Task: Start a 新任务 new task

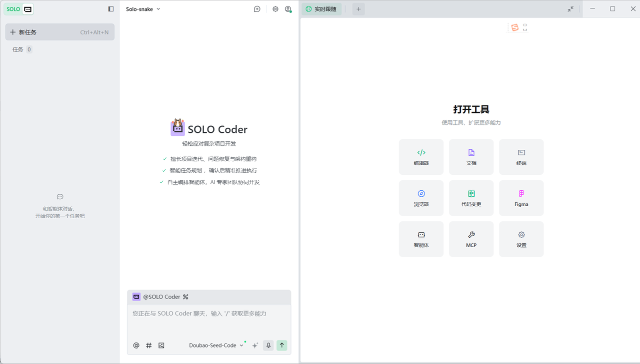Action: (59, 32)
